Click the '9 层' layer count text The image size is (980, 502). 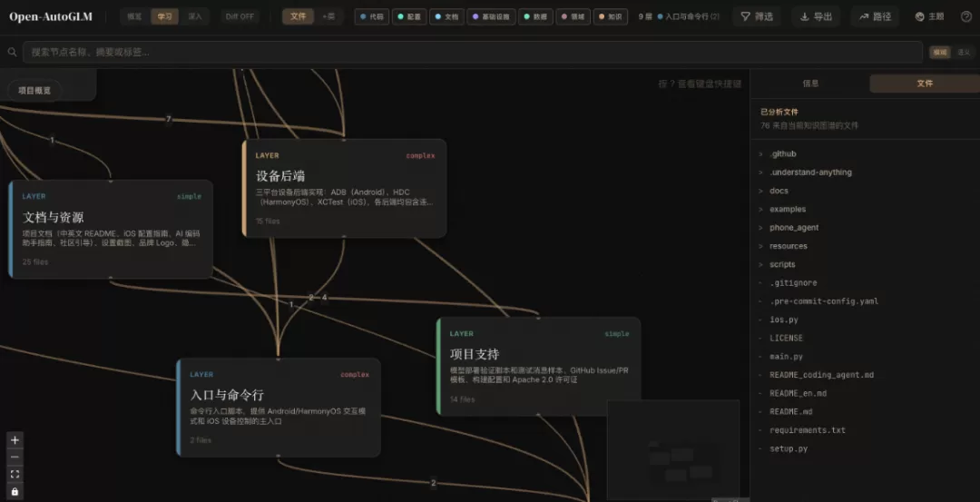tap(646, 17)
